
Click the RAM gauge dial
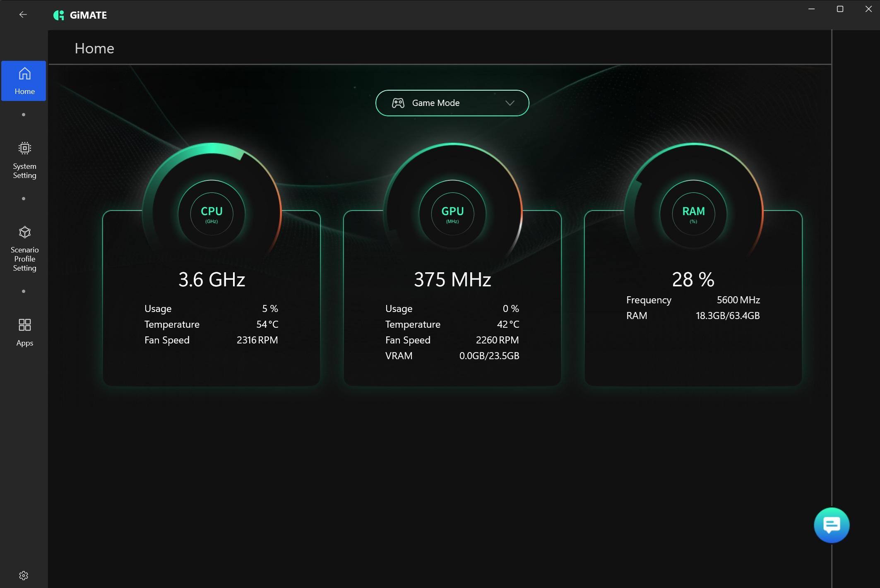tap(693, 214)
